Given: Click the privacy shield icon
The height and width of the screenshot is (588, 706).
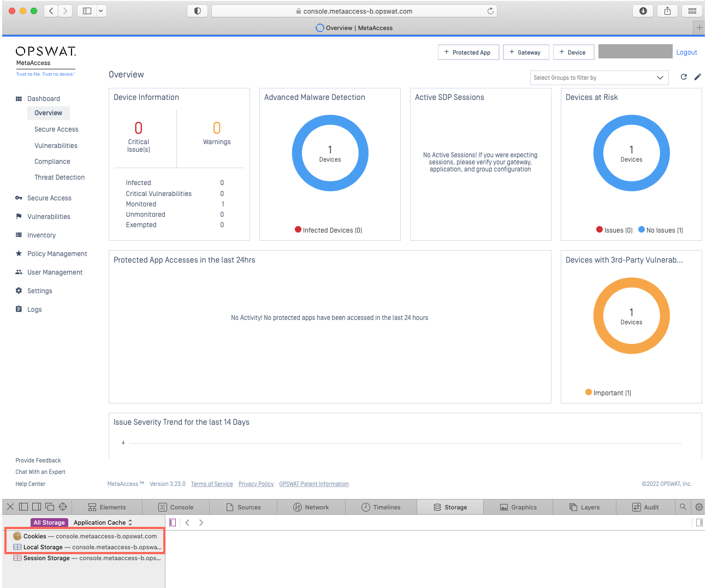Looking at the screenshot, I should 198,11.
